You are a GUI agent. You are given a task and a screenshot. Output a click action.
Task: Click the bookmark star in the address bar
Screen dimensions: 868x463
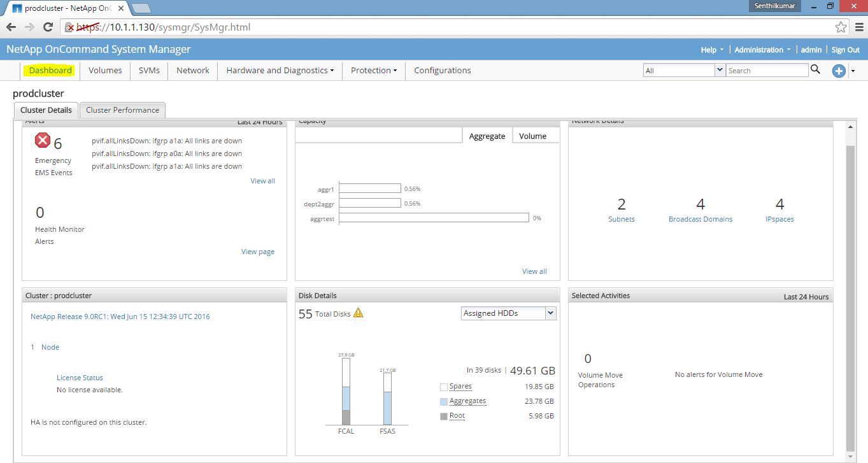pyautogui.click(x=841, y=27)
